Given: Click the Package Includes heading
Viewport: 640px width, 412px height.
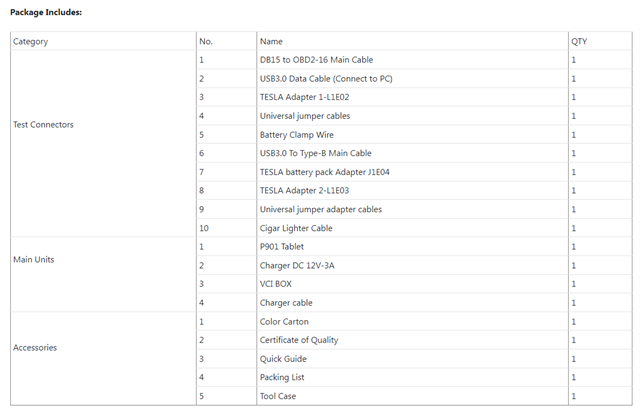Looking at the screenshot, I should 46,12.
